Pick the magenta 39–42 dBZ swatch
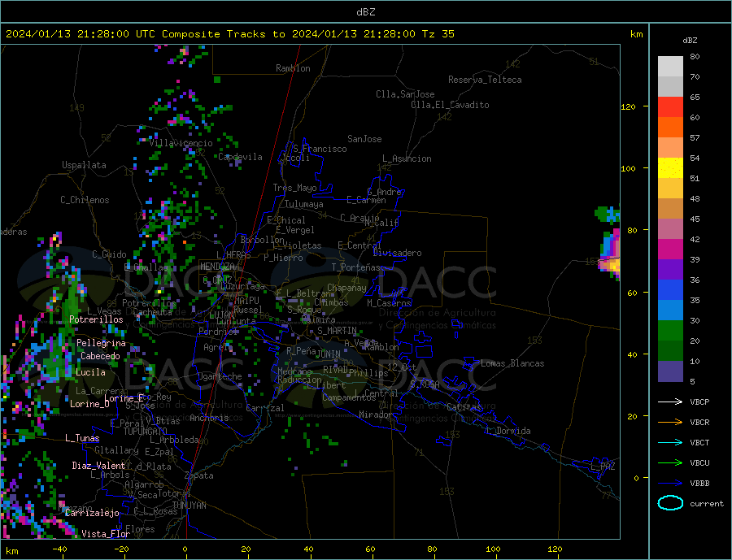 (670, 250)
